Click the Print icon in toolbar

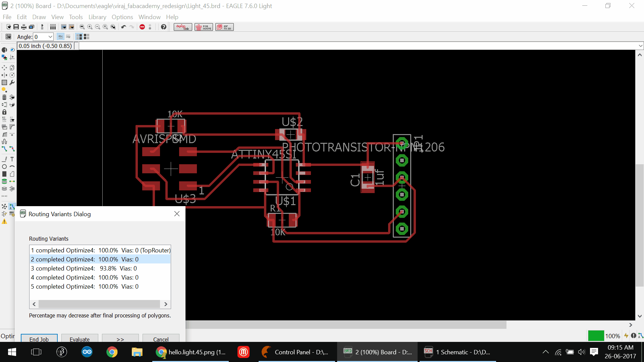(x=23, y=27)
